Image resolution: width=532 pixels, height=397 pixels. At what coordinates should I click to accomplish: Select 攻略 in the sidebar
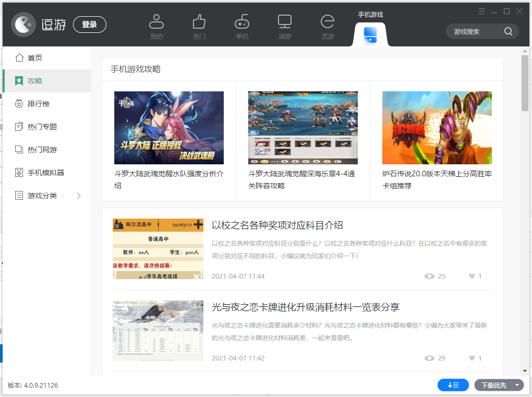coord(47,81)
